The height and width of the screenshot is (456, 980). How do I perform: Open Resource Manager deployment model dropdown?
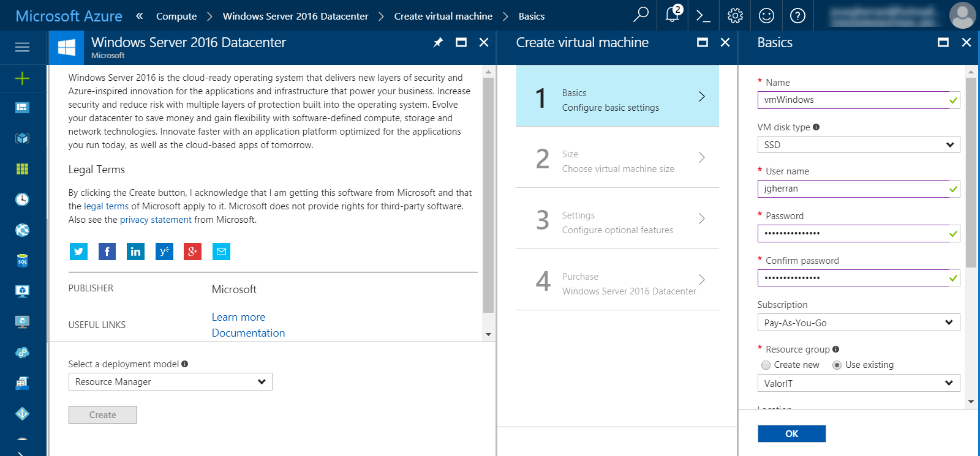coord(170,381)
